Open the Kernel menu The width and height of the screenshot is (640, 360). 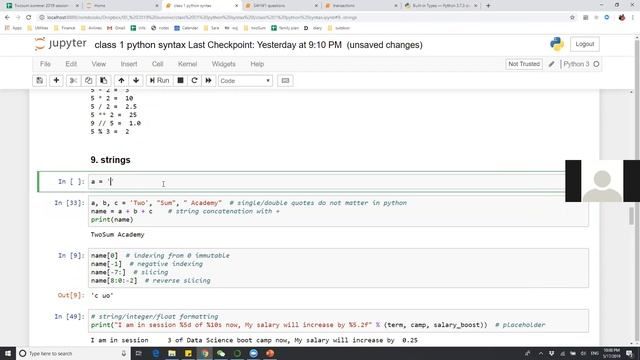[x=187, y=64]
